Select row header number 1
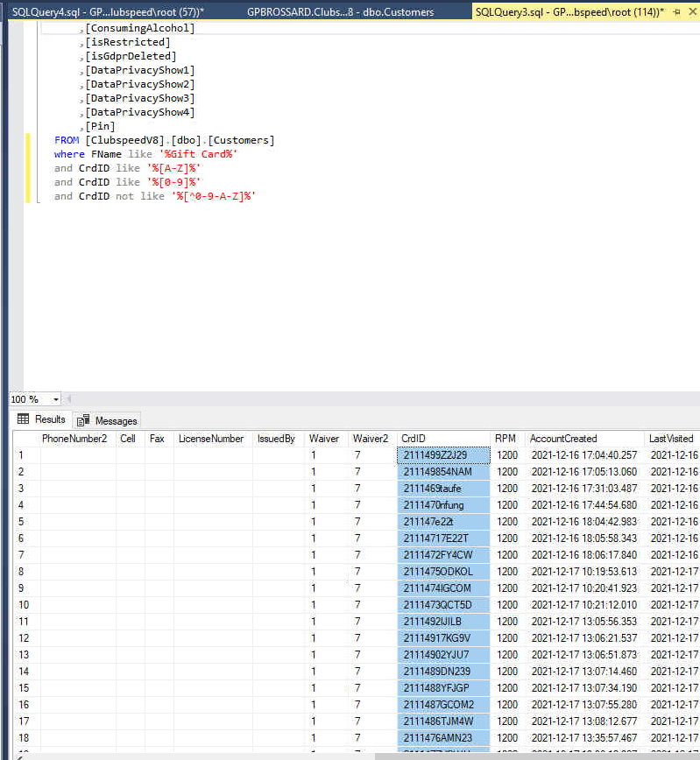The image size is (700, 760). [26, 455]
